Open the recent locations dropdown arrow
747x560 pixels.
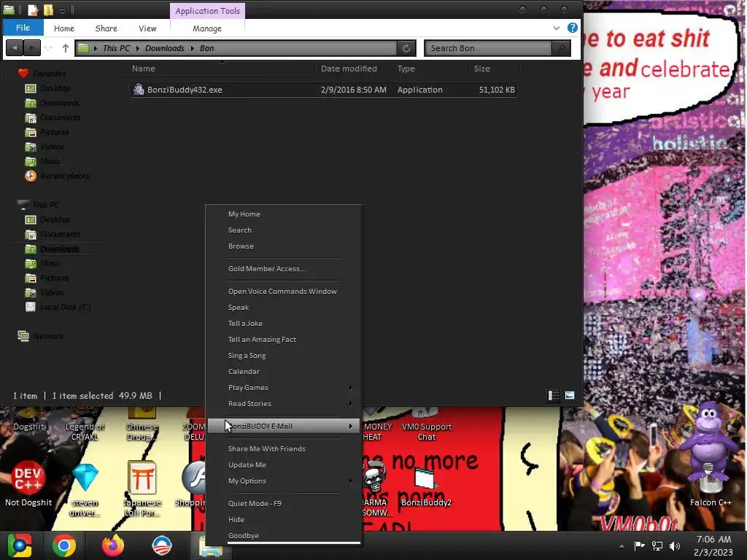49,48
